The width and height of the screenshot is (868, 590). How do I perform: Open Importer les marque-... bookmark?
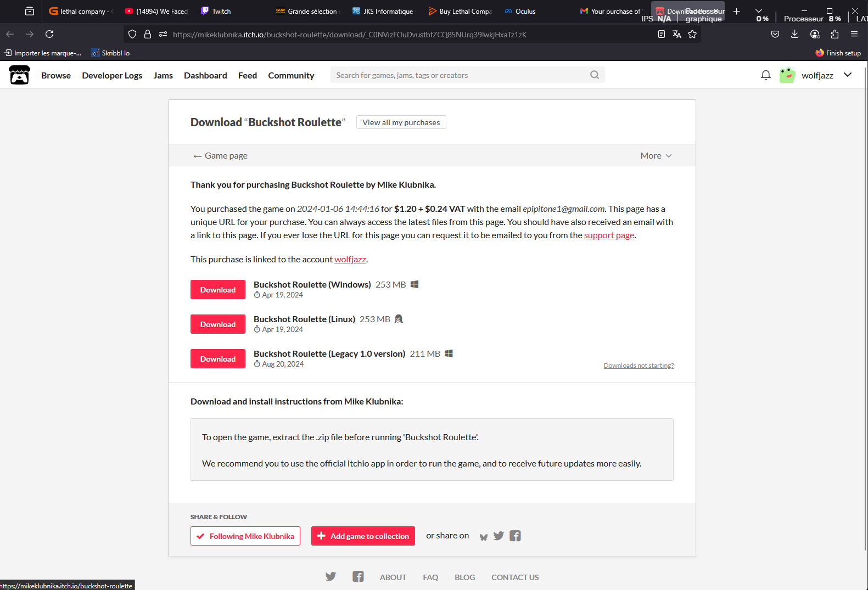pos(43,53)
